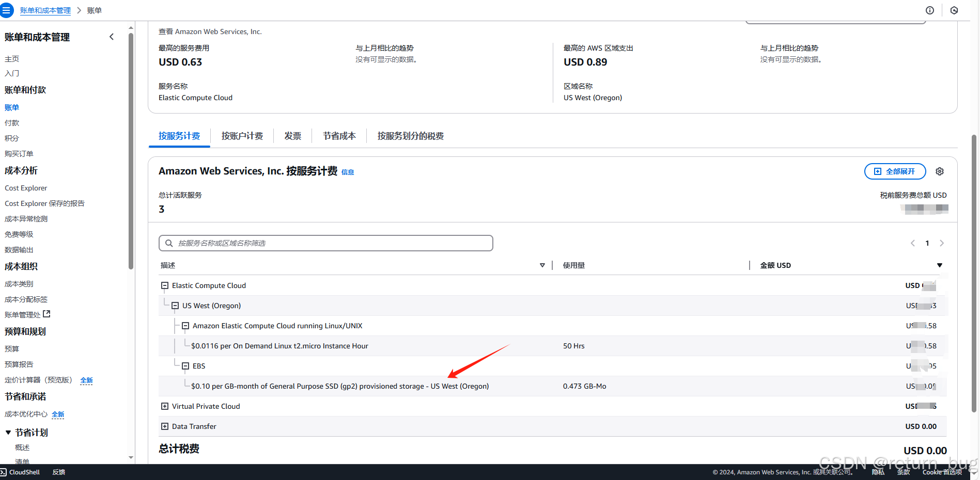Image resolution: width=980 pixels, height=480 pixels.
Task: Open the 发票 tab
Action: pos(293,136)
